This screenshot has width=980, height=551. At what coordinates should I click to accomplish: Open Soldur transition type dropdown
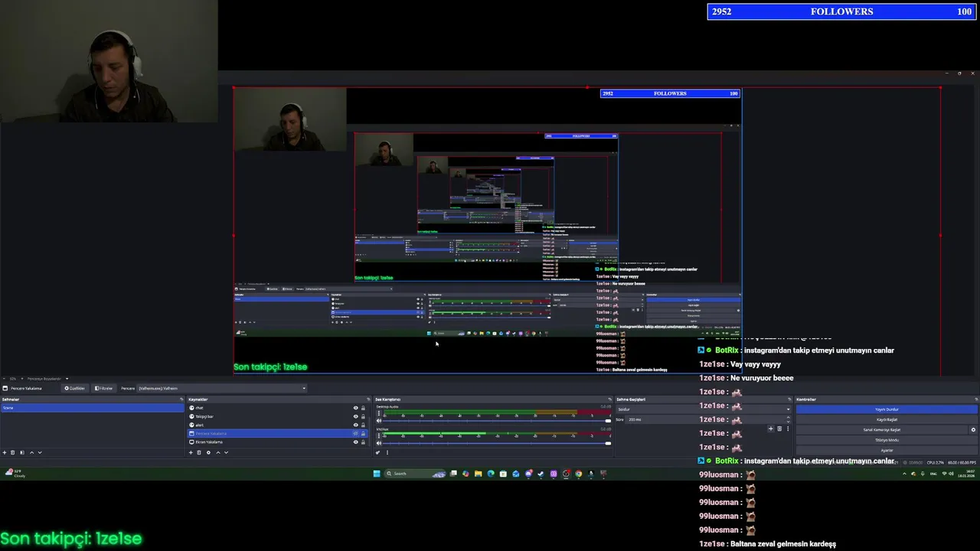click(704, 409)
